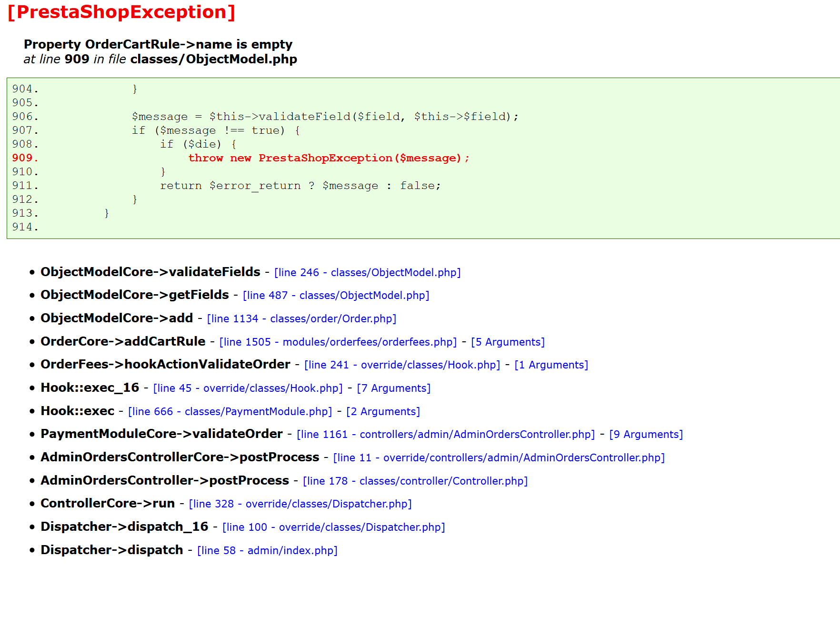Open the line 328 override/classes/Dispatcher.php link

(300, 504)
